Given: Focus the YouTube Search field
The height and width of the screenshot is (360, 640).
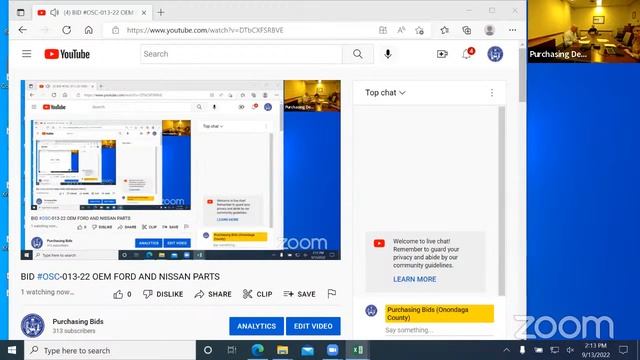Looking at the screenshot, I should point(242,54).
